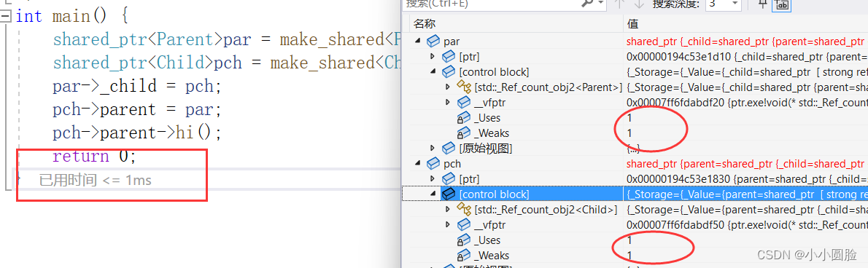Collapse par's [control block] node
The width and height of the screenshot is (868, 268).
433,72
